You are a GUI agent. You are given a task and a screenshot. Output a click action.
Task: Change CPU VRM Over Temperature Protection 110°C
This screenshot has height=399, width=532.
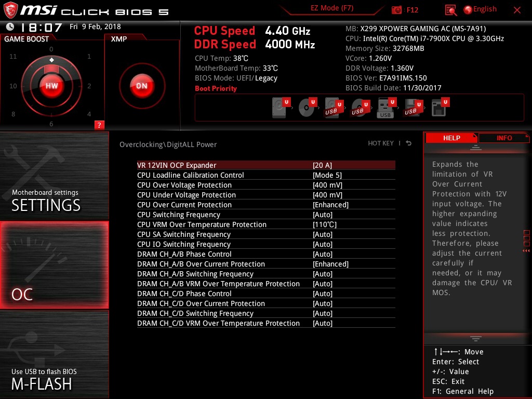(x=325, y=224)
